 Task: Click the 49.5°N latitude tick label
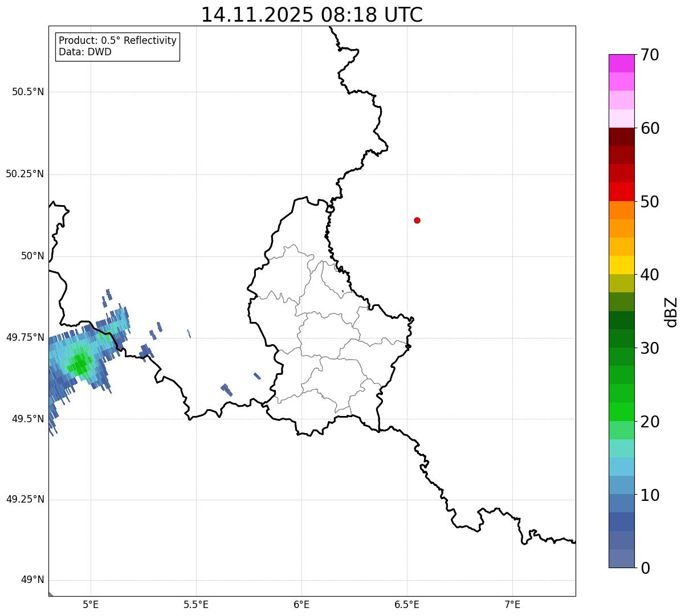click(x=28, y=419)
